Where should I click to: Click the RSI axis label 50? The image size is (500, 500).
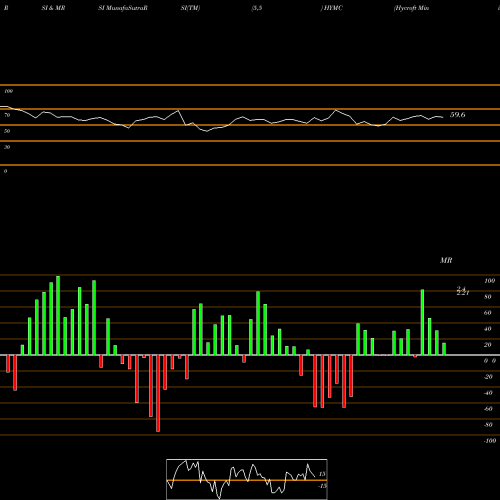7,131
